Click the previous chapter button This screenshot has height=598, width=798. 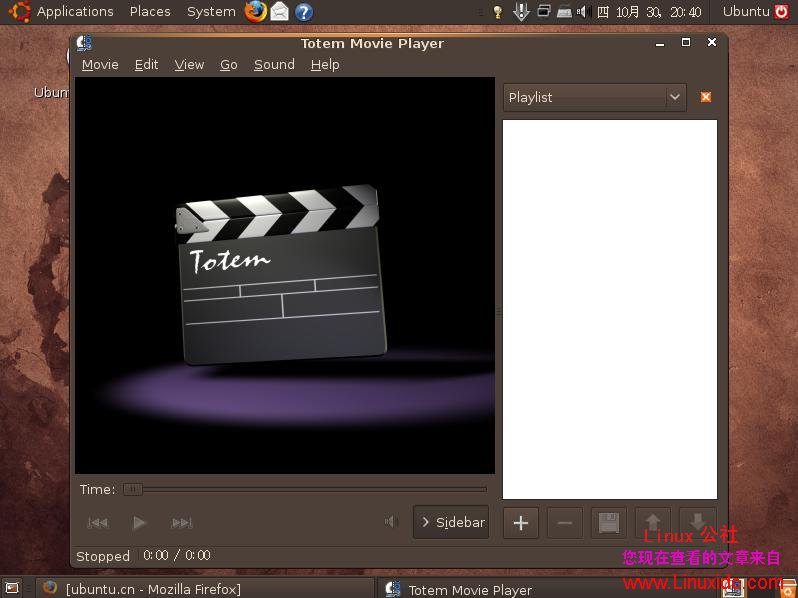pos(97,523)
